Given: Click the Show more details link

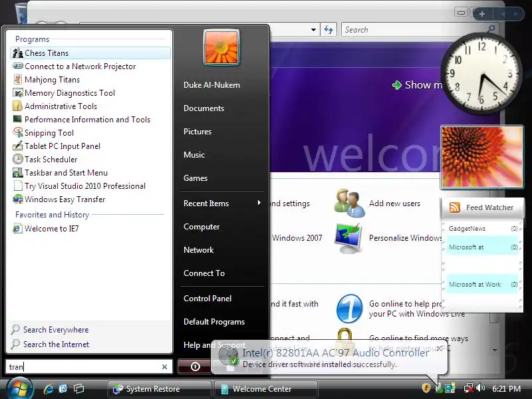Looking at the screenshot, I should coord(418,85).
